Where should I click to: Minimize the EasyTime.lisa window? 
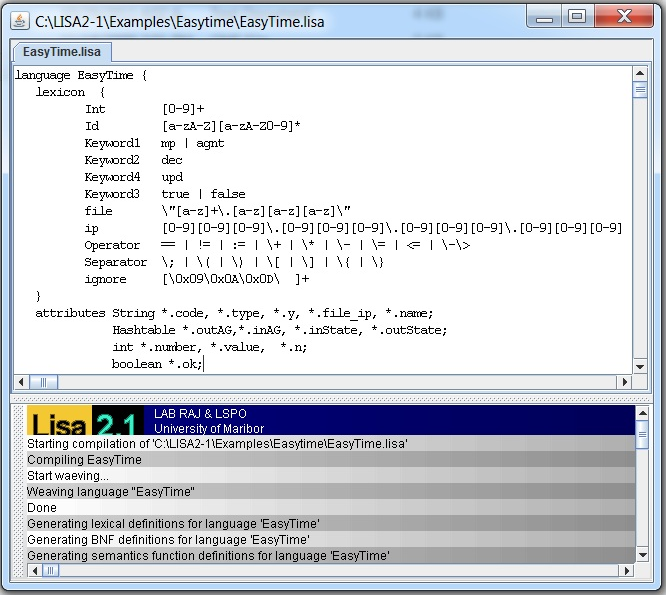544,17
